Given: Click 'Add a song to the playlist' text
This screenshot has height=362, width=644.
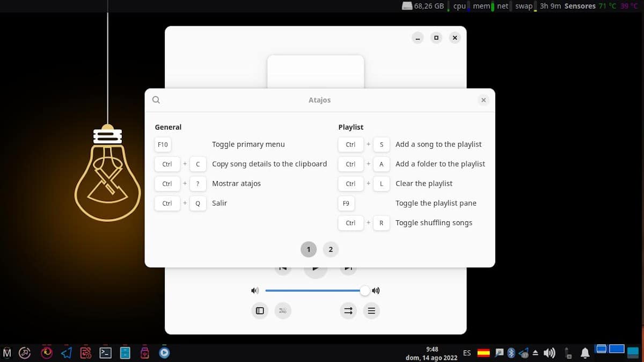Looking at the screenshot, I should coord(438,144).
